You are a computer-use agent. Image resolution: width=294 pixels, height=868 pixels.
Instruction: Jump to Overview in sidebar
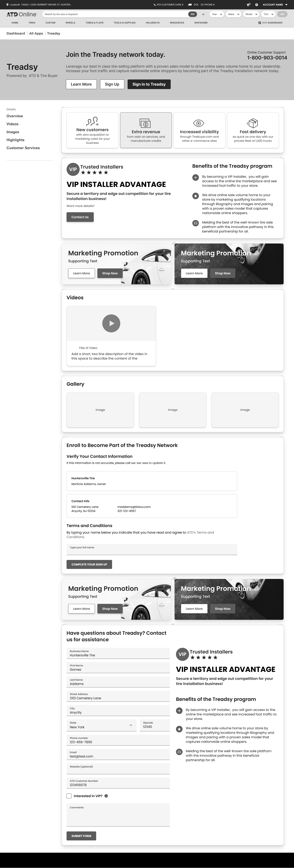coord(15,116)
